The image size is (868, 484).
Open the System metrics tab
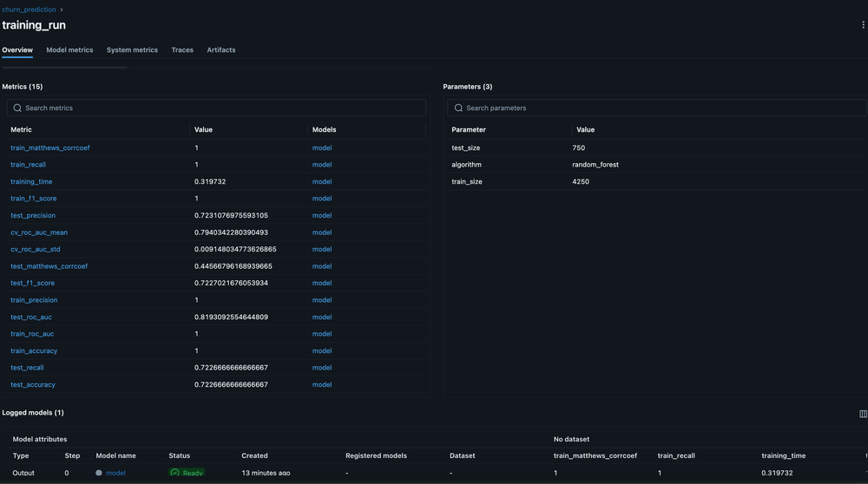[x=132, y=50]
